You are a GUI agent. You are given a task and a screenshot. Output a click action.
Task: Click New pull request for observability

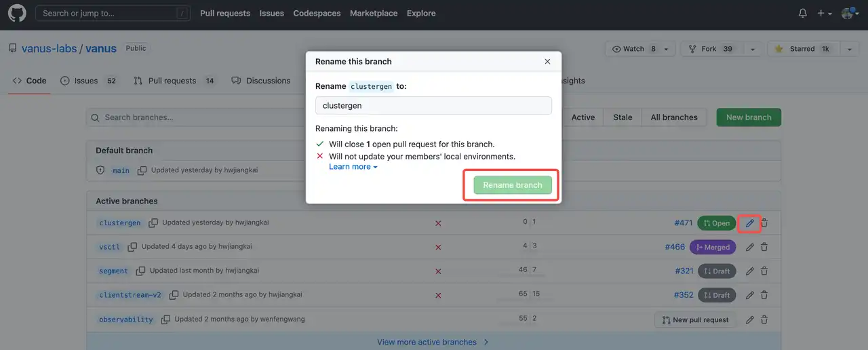(695, 319)
